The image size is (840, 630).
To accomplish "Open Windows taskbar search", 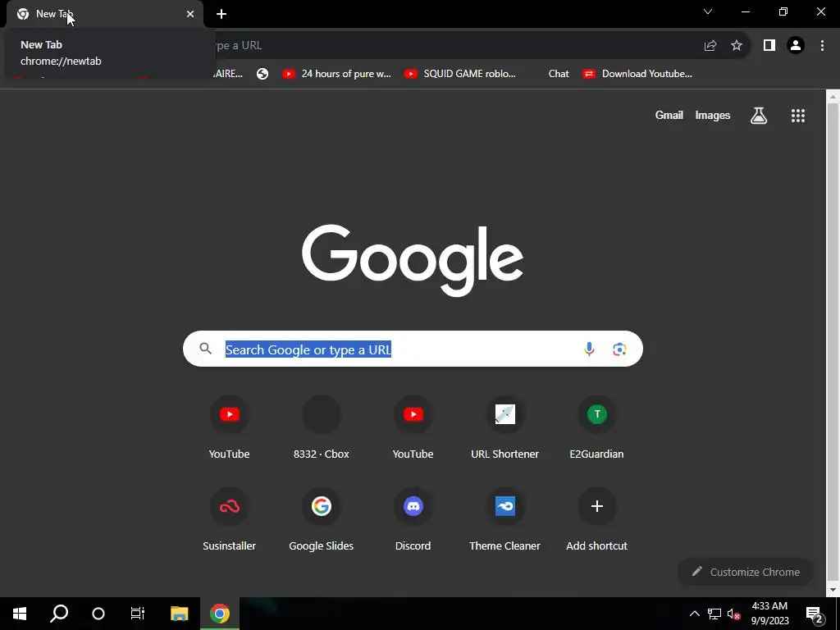I will click(59, 614).
